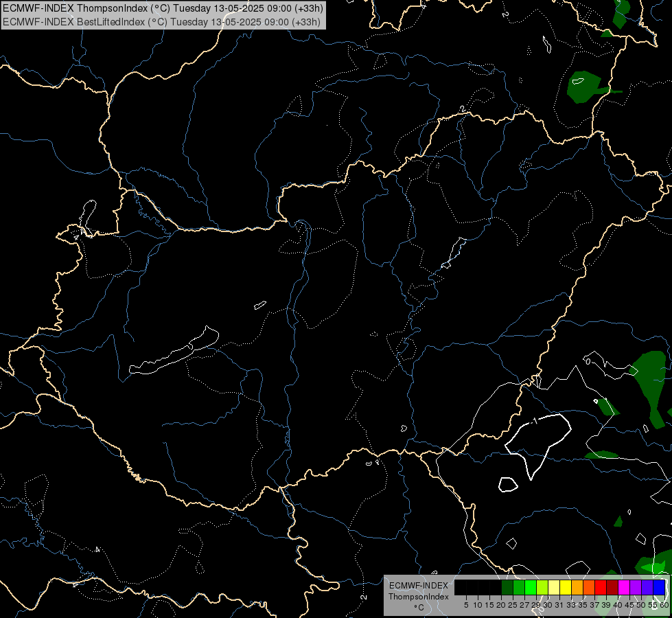This screenshot has width=672, height=618.
Task: Click the magenta 40-45 legend swatch
Action: pos(624,587)
